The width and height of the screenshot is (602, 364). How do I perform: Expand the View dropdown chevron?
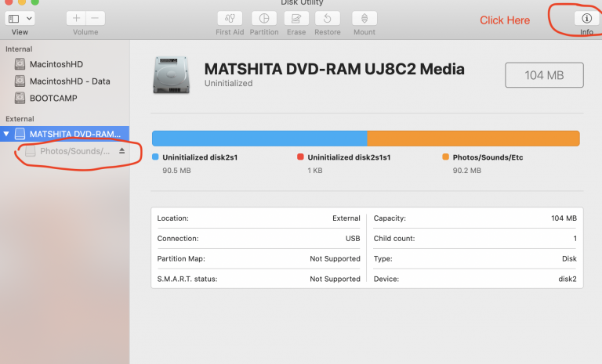[x=29, y=19]
